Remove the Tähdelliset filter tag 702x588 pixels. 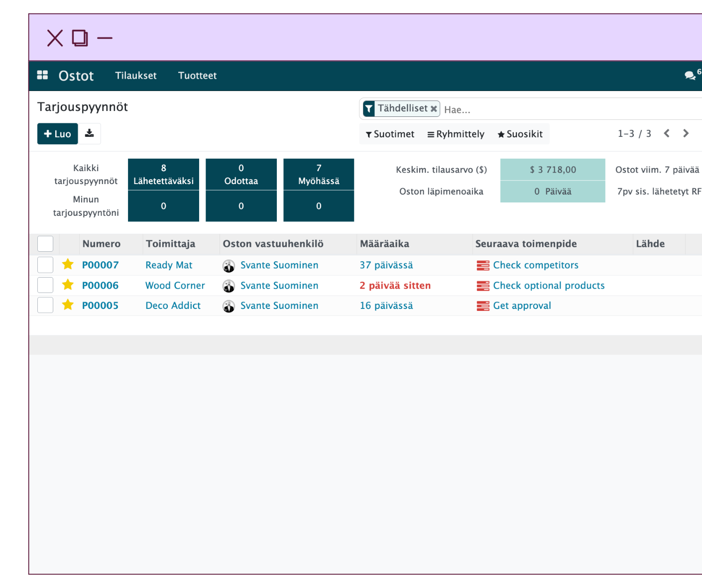coord(434,108)
